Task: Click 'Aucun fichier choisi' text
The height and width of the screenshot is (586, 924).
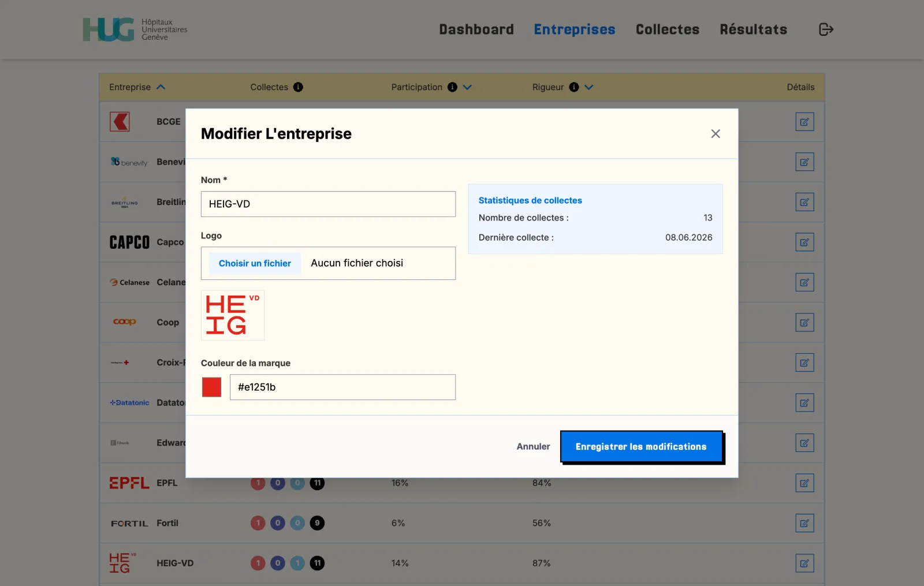Action: [357, 263]
